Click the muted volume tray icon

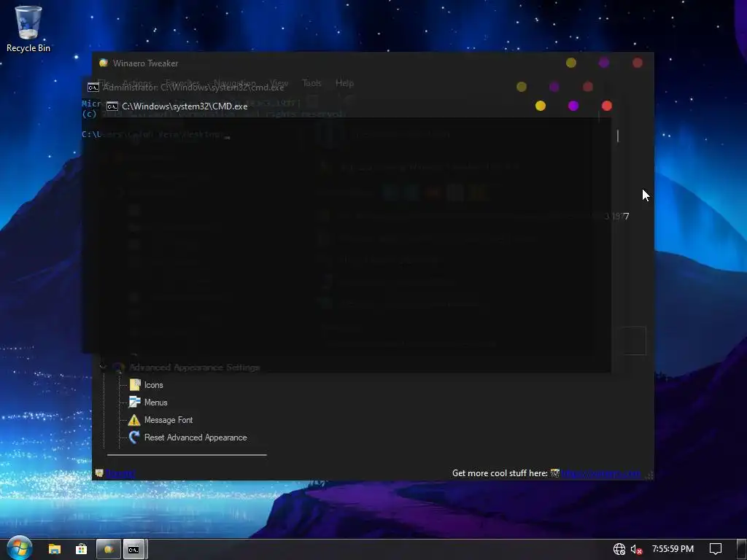(636, 549)
